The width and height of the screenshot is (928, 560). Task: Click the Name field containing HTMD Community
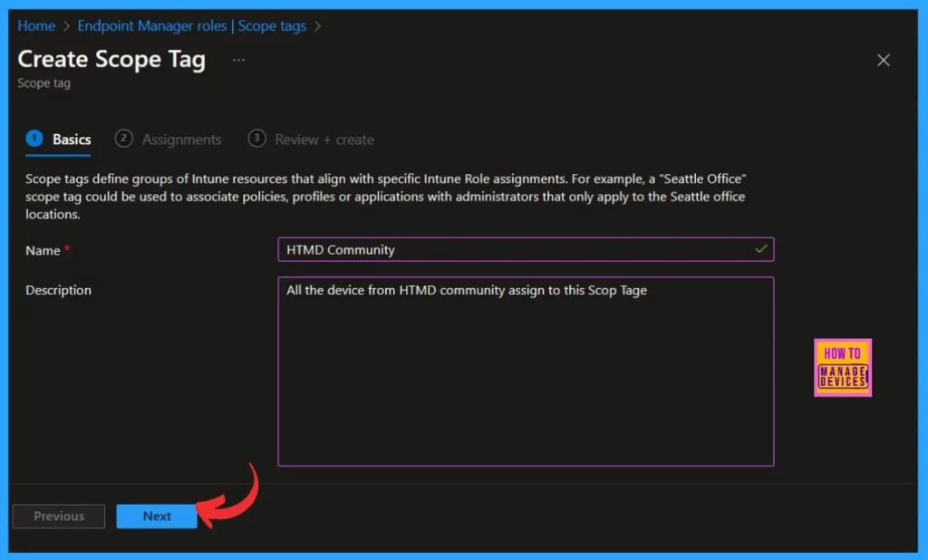[x=526, y=249]
